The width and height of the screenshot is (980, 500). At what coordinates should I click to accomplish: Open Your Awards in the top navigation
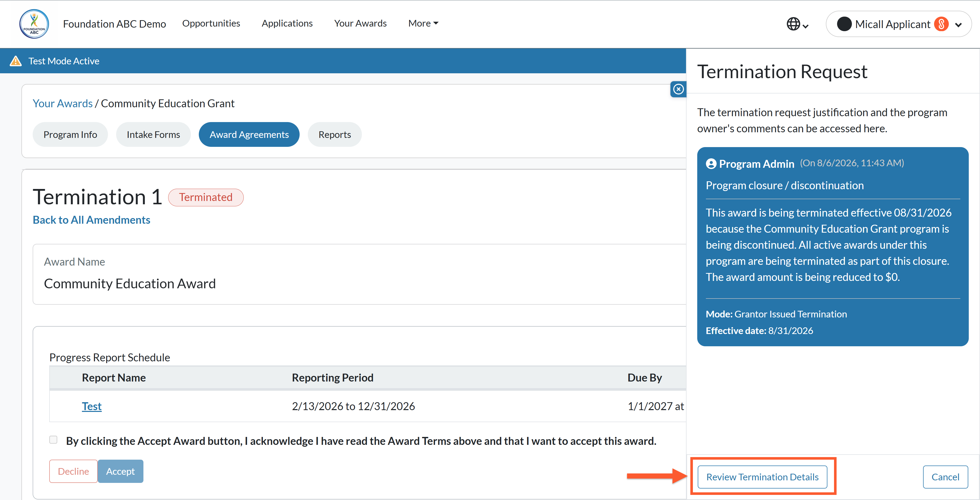pos(360,23)
